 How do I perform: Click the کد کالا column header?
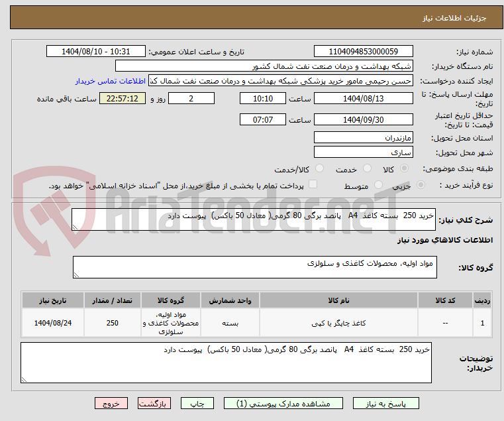445,300
